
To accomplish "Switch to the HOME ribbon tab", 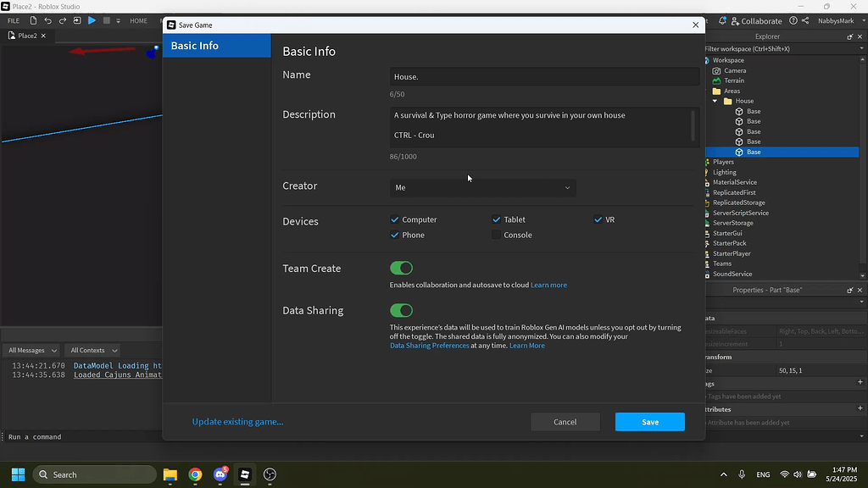I will click(138, 21).
